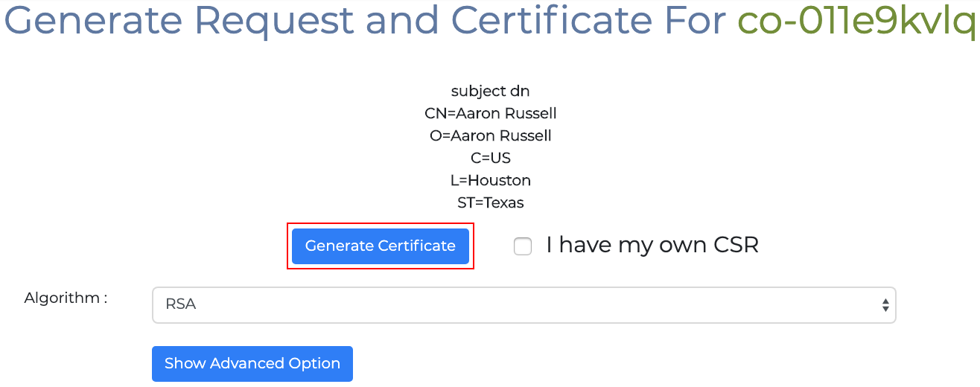Click the 'I have my own CSR' label
Viewport: 980px width, 387px height.
pos(652,245)
